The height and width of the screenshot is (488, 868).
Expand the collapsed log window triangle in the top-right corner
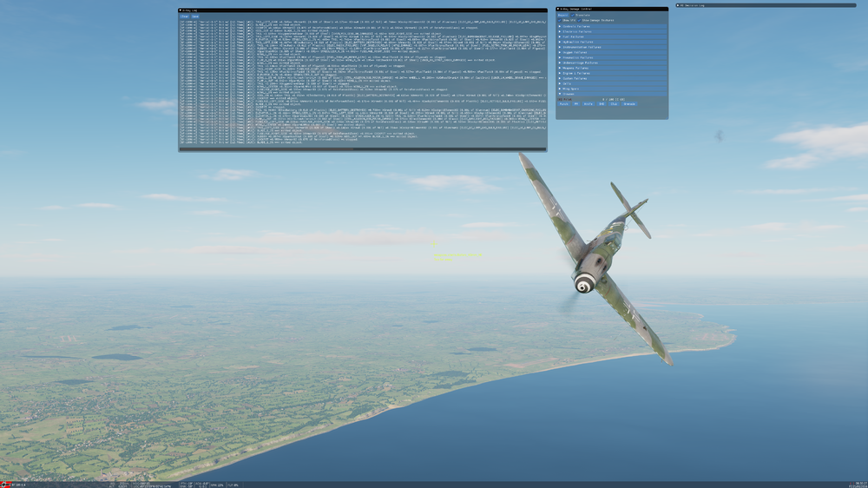point(678,5)
